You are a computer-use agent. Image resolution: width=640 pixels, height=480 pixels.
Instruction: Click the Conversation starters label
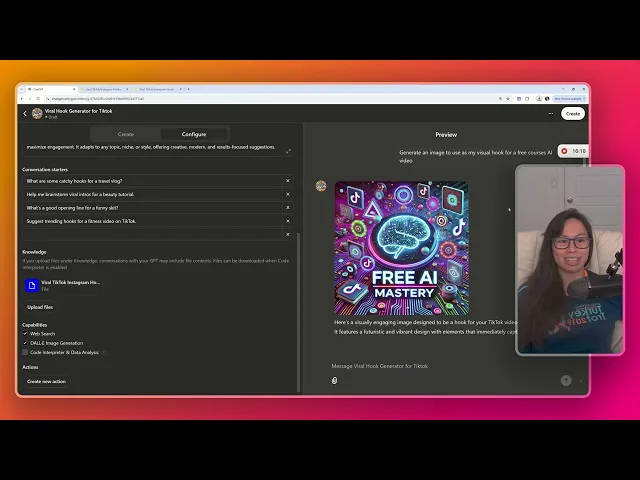tap(45, 169)
